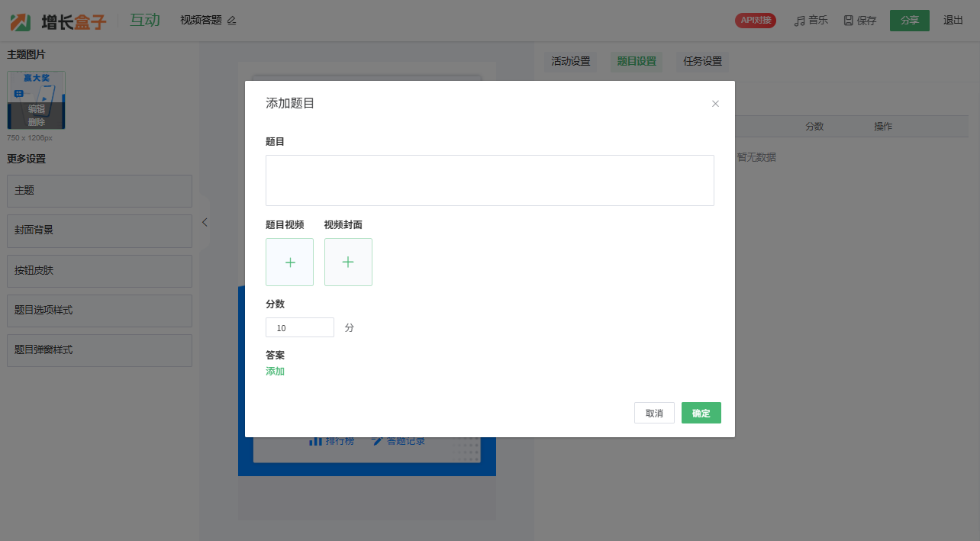The width and height of the screenshot is (980, 541).
Task: Expand the 主题 settings section
Action: [x=99, y=191]
